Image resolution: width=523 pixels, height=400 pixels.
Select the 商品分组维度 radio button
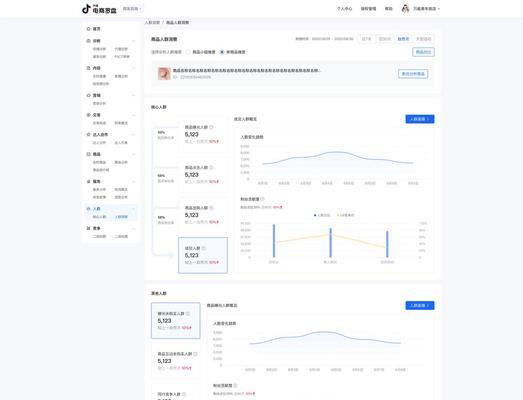pyautogui.click(x=188, y=52)
